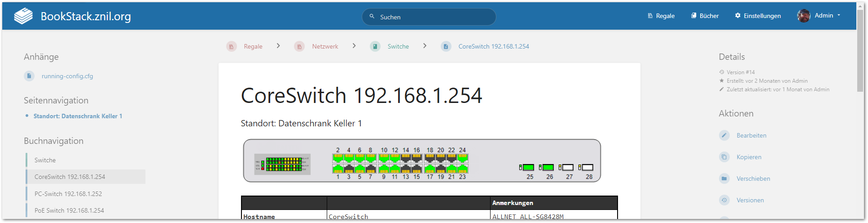Jump to Standort: Datenschrank Keller 1 section
Image resolution: width=868 pixels, height=223 pixels.
tap(78, 116)
